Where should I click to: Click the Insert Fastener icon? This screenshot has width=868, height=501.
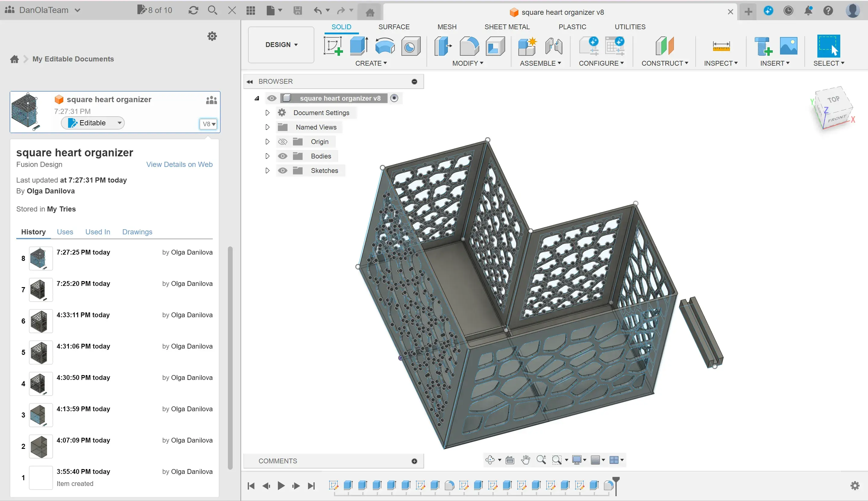click(763, 46)
